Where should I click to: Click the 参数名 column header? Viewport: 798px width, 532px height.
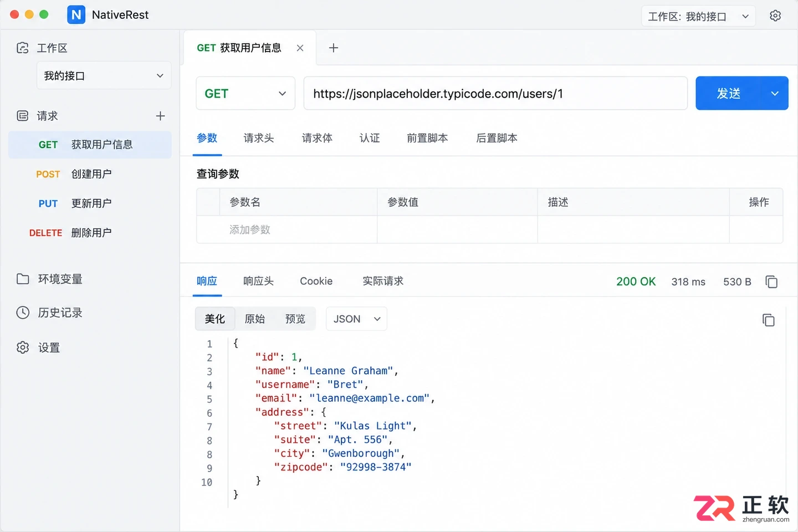[245, 202]
